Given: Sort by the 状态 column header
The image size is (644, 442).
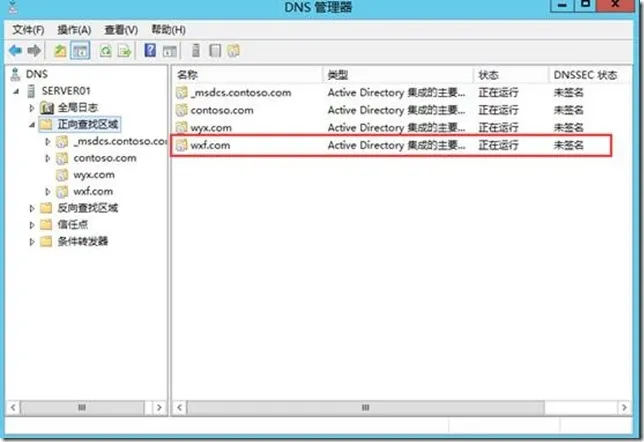Looking at the screenshot, I should tap(511, 75).
